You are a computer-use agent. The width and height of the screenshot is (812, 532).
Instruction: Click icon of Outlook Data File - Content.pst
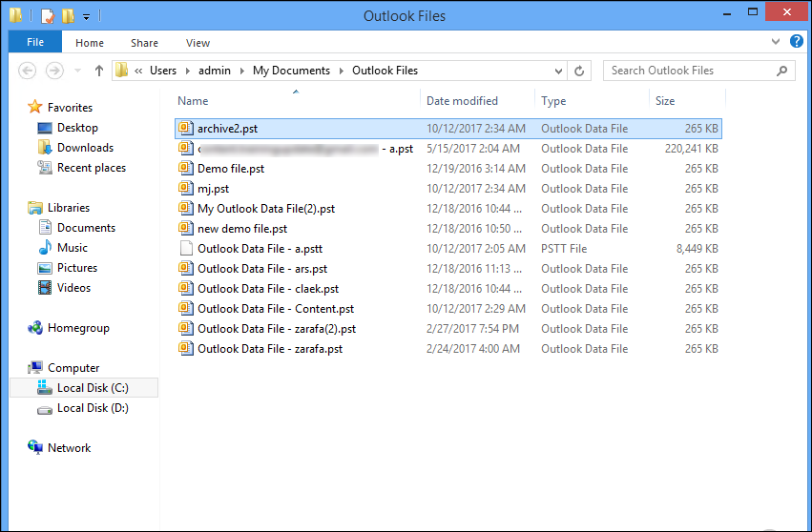coord(186,309)
